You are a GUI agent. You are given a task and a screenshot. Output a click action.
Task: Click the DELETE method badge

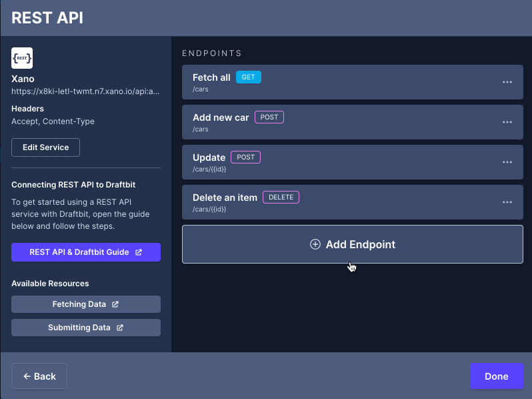click(x=281, y=197)
